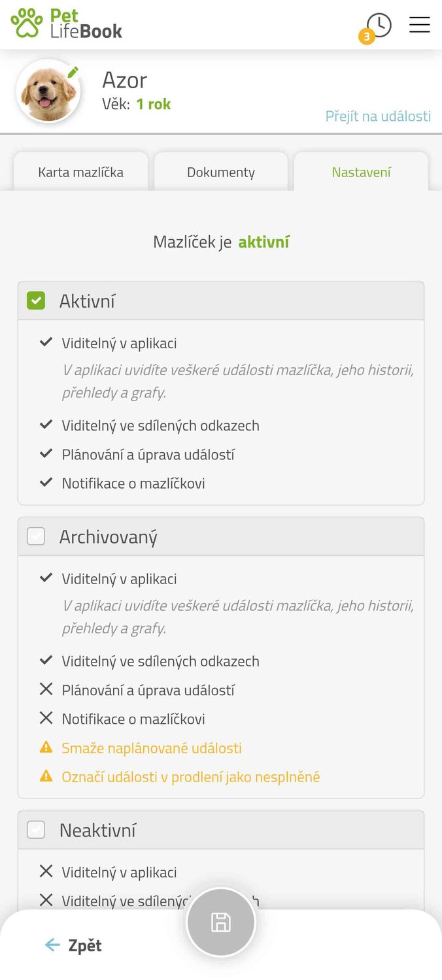Click the Neaktivní section header
Viewport: 442px width, 980px height.
(221, 830)
